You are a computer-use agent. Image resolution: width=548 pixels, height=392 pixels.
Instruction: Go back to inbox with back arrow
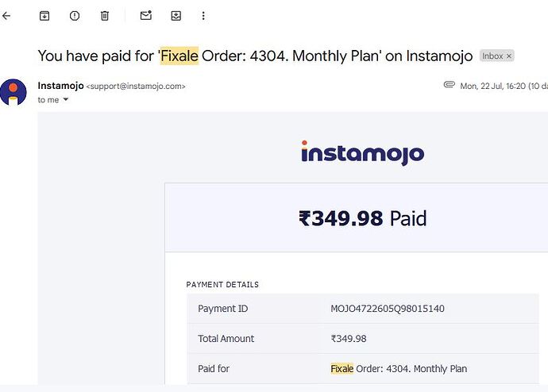pyautogui.click(x=6, y=16)
